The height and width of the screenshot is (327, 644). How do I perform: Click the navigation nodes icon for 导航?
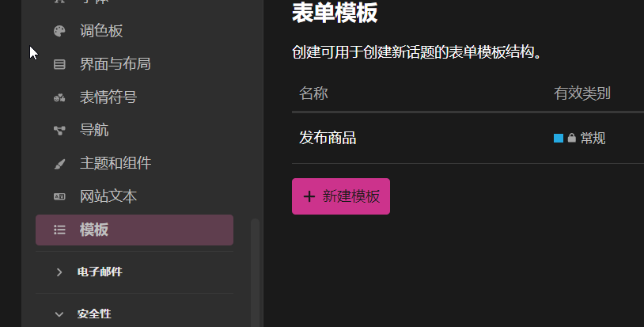point(59,130)
